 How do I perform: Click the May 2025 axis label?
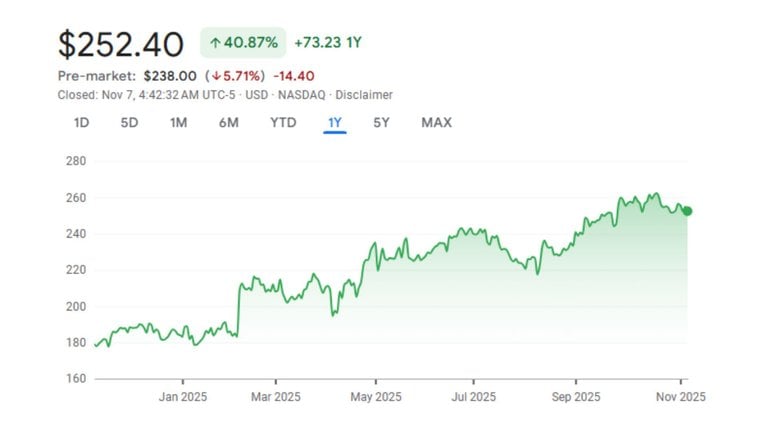(x=374, y=396)
